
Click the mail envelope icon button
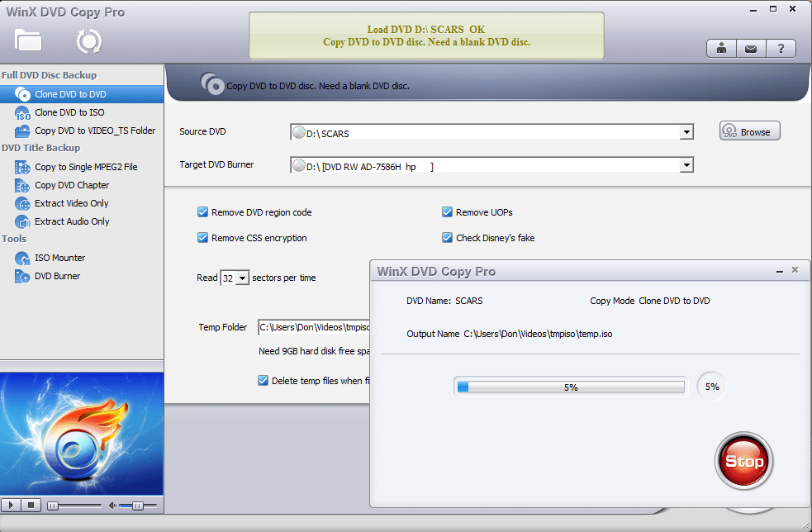751,49
